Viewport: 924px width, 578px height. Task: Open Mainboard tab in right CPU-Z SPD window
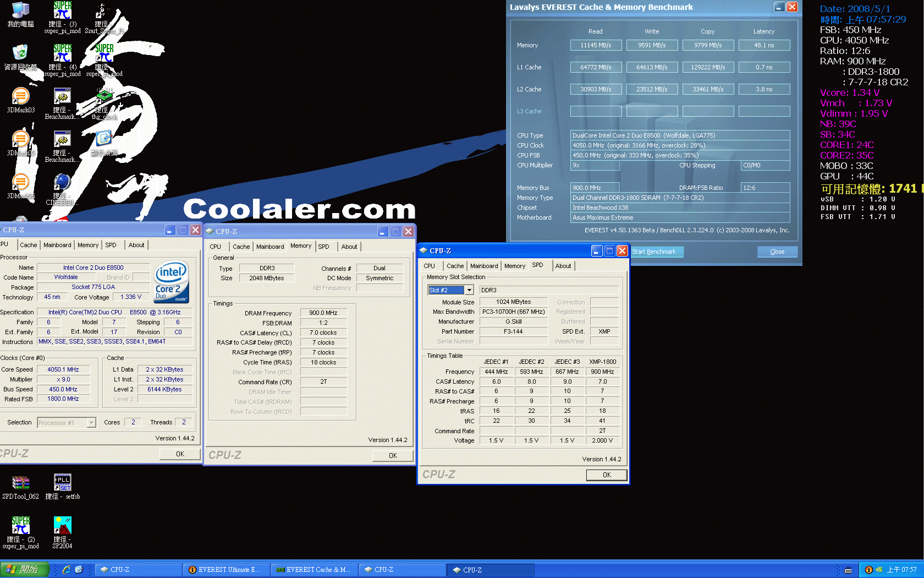click(x=484, y=266)
